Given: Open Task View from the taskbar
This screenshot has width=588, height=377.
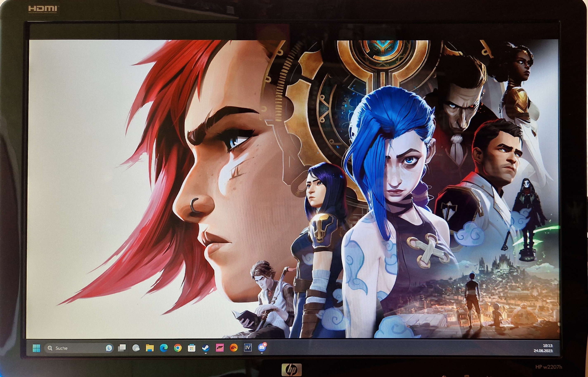Looking at the screenshot, I should coord(122,348).
